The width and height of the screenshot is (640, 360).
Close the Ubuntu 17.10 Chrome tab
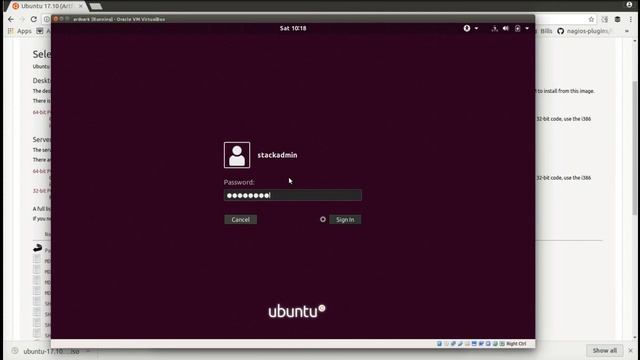click(x=81, y=6)
